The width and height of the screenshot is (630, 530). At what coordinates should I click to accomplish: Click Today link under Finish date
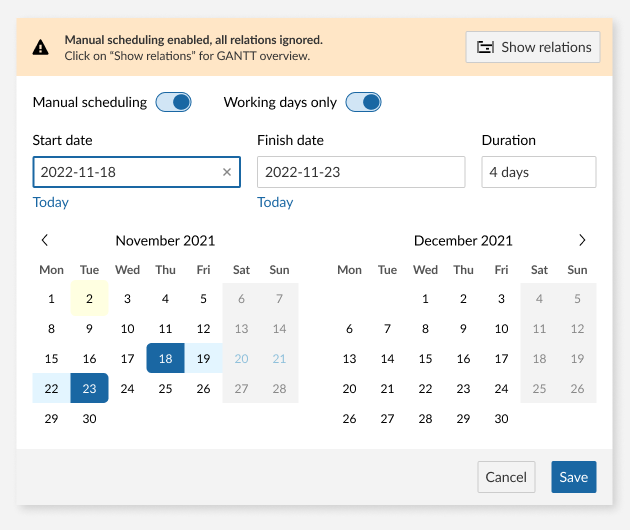coord(275,202)
